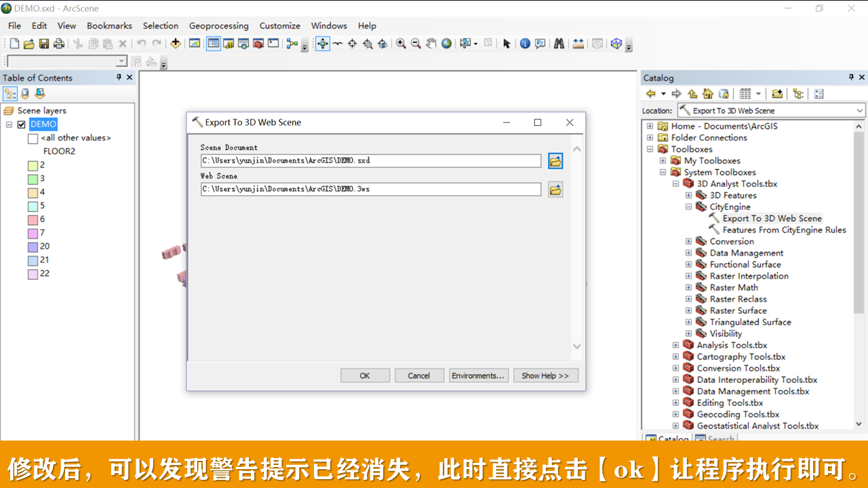Image resolution: width=868 pixels, height=488 pixels.
Task: Expand the 3D Features toolset
Action: 688,195
